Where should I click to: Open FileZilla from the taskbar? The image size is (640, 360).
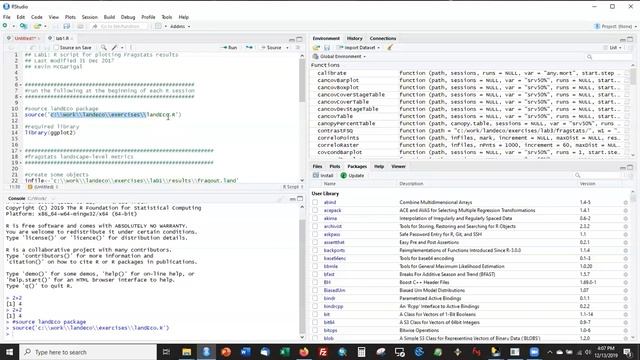pos(324,352)
